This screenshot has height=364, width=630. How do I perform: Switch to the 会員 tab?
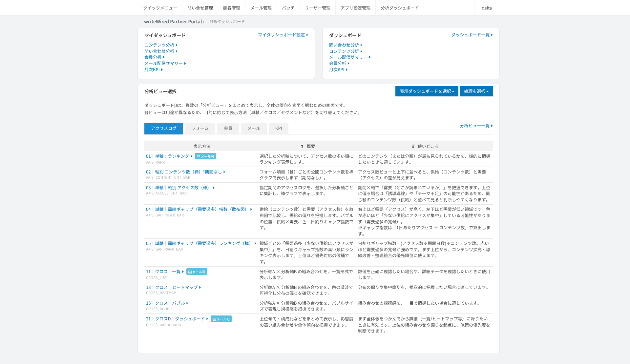[228, 128]
